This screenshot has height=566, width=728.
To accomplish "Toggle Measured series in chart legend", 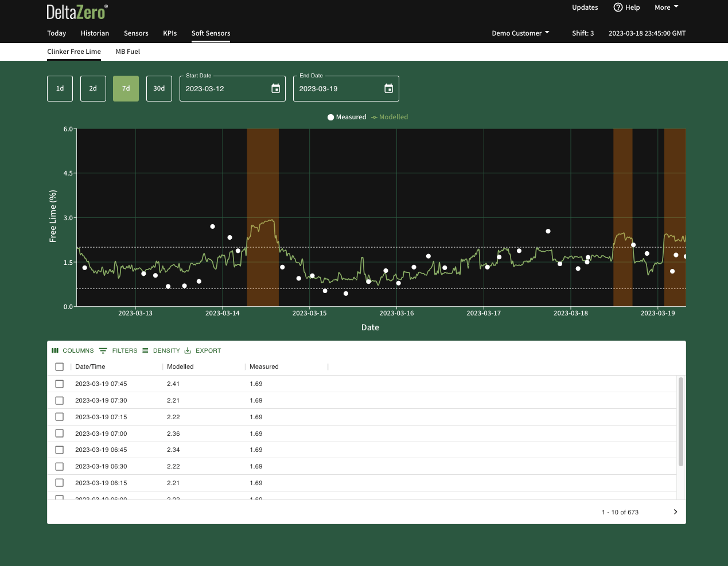I will point(347,117).
